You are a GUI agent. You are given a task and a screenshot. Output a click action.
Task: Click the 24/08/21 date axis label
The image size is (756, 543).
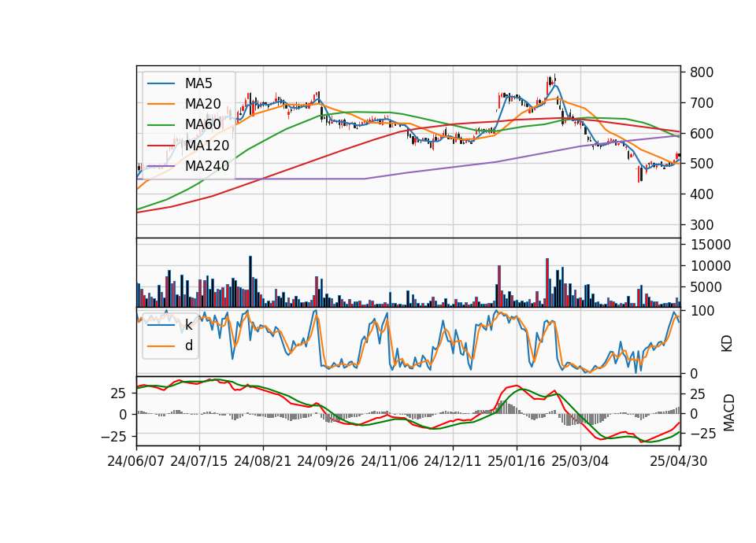point(263,461)
